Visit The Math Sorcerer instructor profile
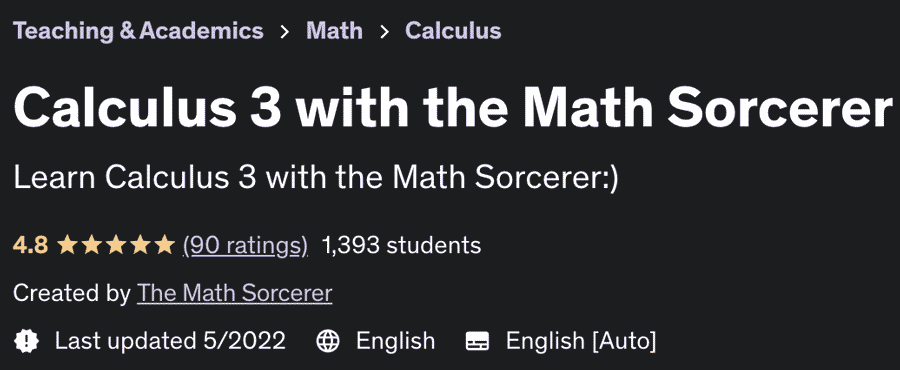900x370 pixels. [234, 293]
